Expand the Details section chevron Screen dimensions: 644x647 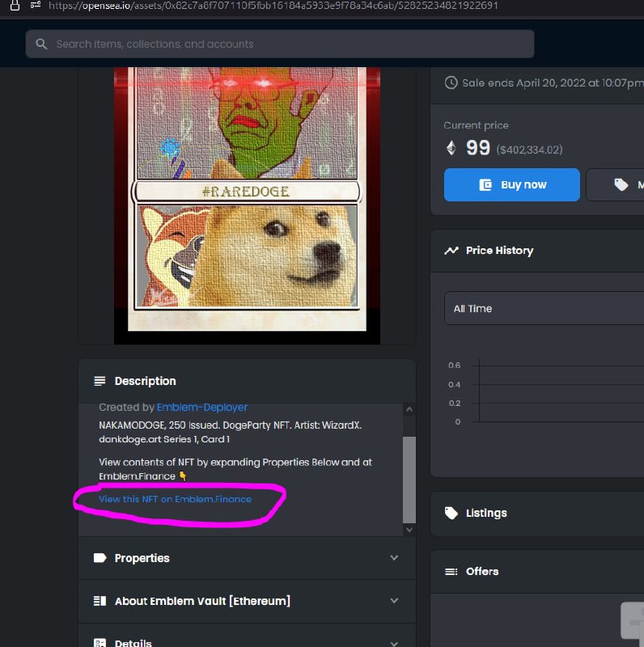coord(394,643)
